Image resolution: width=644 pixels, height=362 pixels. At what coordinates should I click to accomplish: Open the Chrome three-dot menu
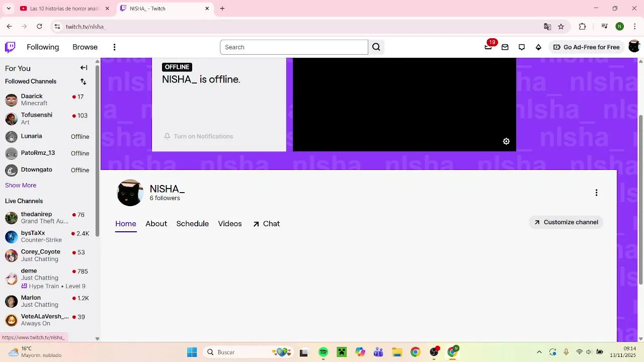[x=634, y=27]
